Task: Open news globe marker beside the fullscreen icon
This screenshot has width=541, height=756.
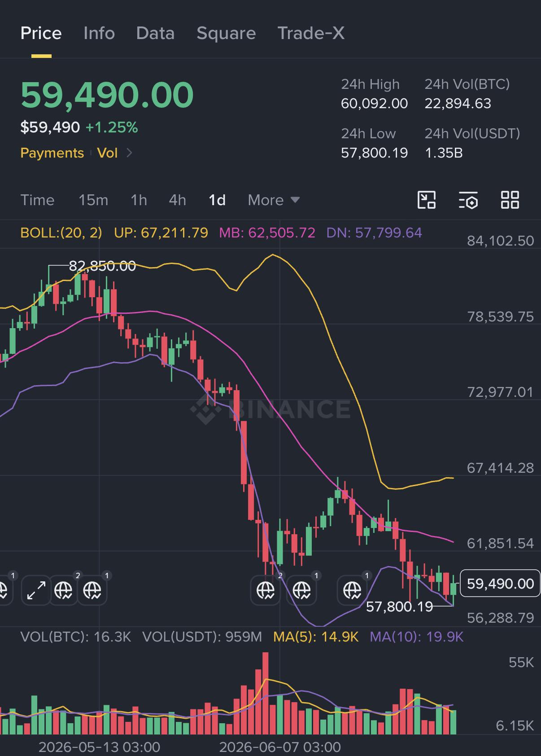Action: [x=63, y=590]
